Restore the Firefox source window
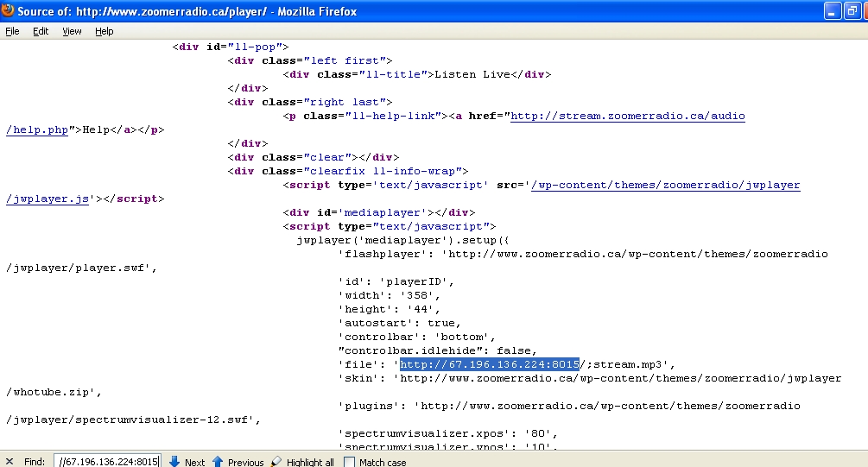 pyautogui.click(x=852, y=11)
